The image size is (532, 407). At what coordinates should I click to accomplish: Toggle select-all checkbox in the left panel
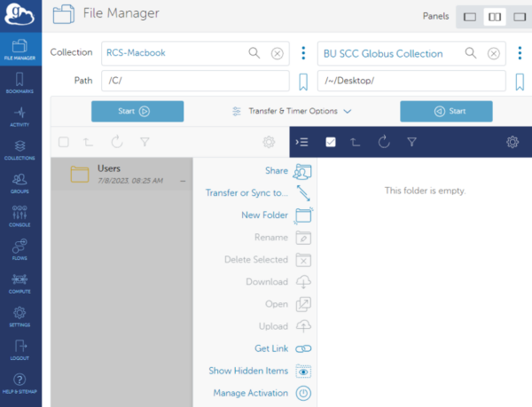(64, 142)
